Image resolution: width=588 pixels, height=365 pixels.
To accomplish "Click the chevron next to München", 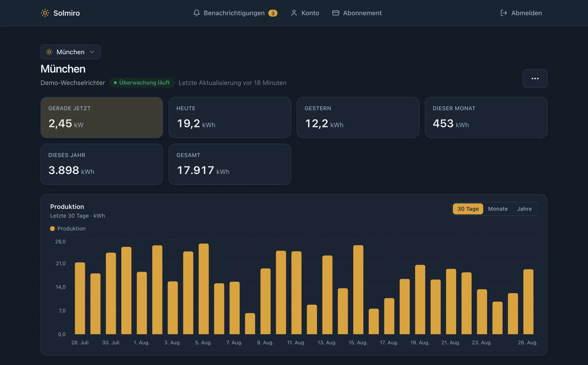I will (92, 52).
